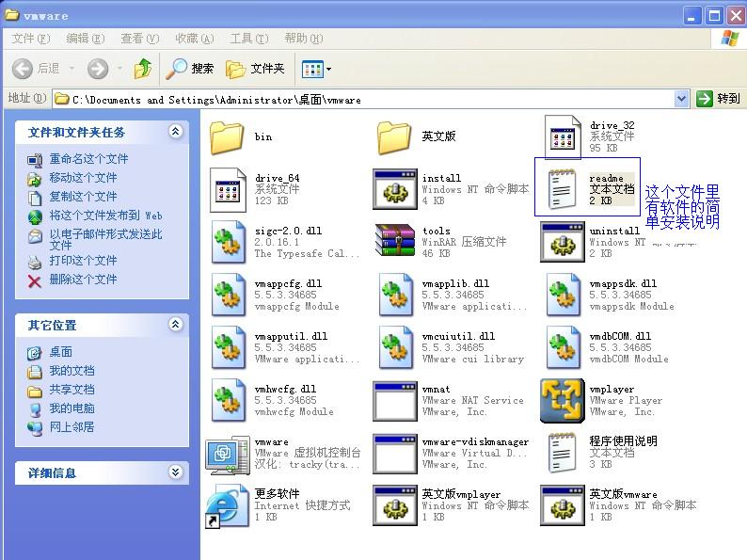Click the 转到 Go button
Screen dimensions: 747x560
point(719,99)
